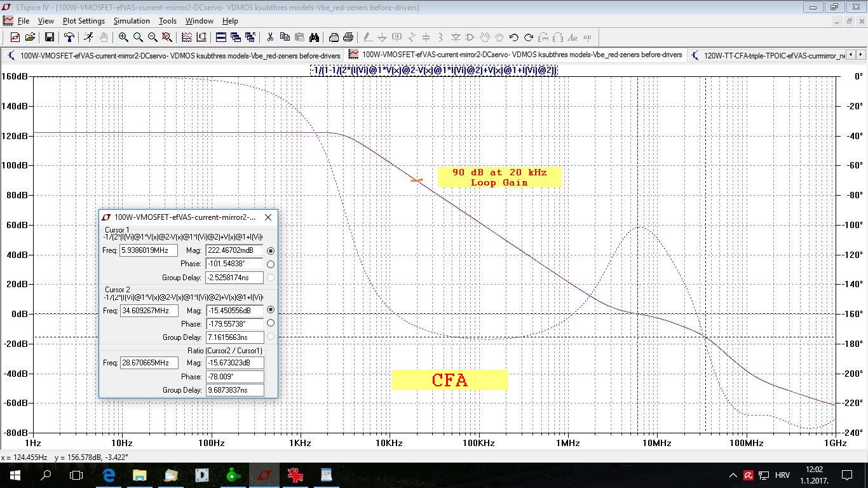The height and width of the screenshot is (488, 868).
Task: Select Cursor 2 Phase radio button
Action: [271, 323]
